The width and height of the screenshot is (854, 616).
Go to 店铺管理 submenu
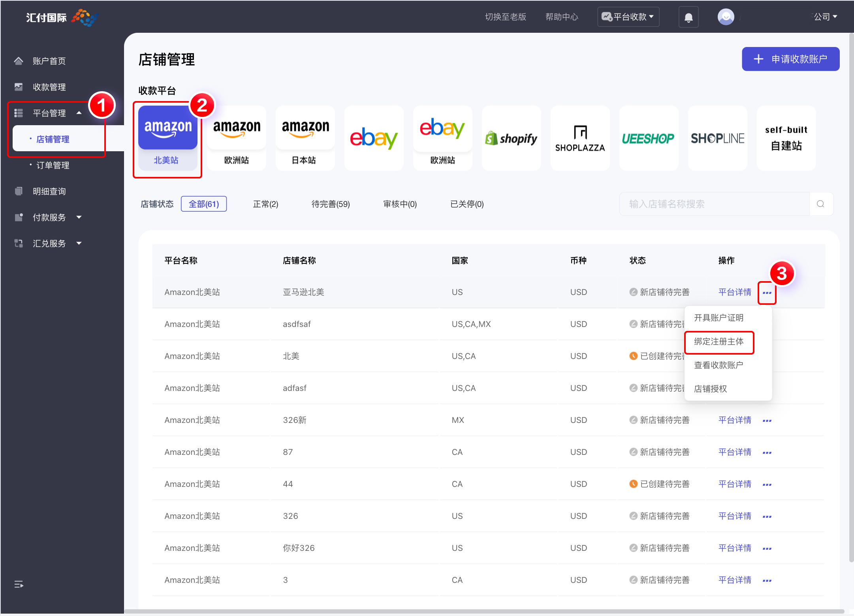tap(53, 139)
